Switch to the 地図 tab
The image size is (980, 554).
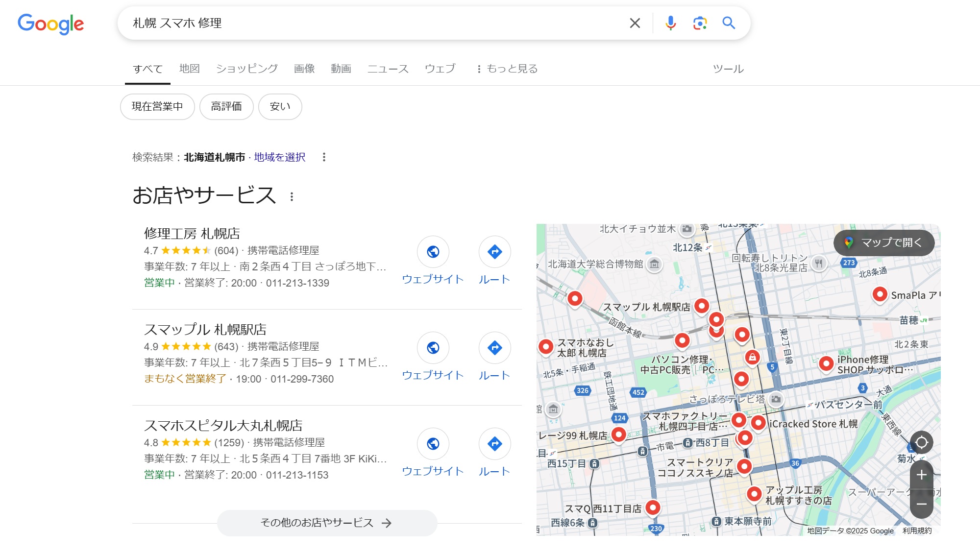[189, 69]
